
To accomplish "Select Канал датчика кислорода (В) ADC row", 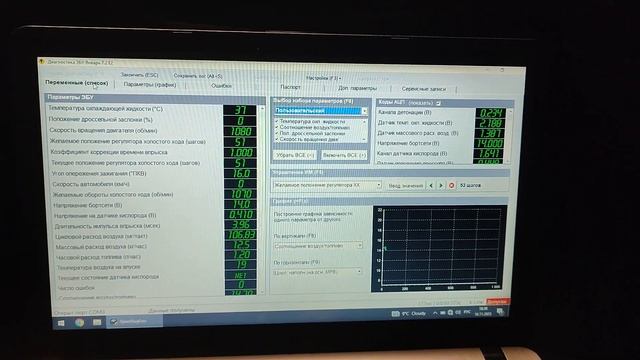I will tap(441, 153).
